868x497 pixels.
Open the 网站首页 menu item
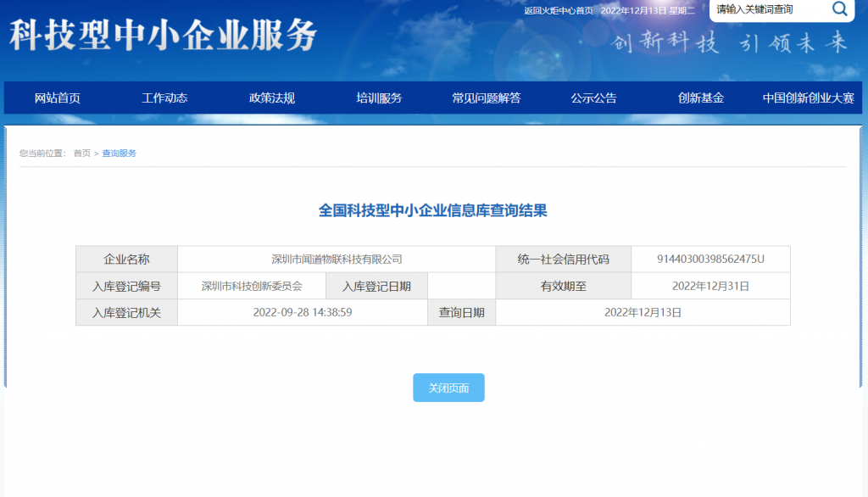58,98
